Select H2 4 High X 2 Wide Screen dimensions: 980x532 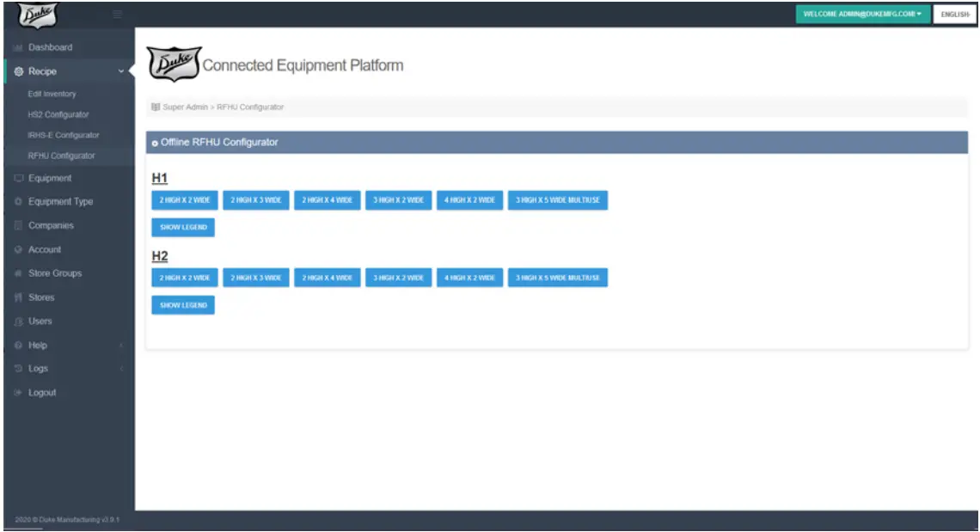(469, 278)
